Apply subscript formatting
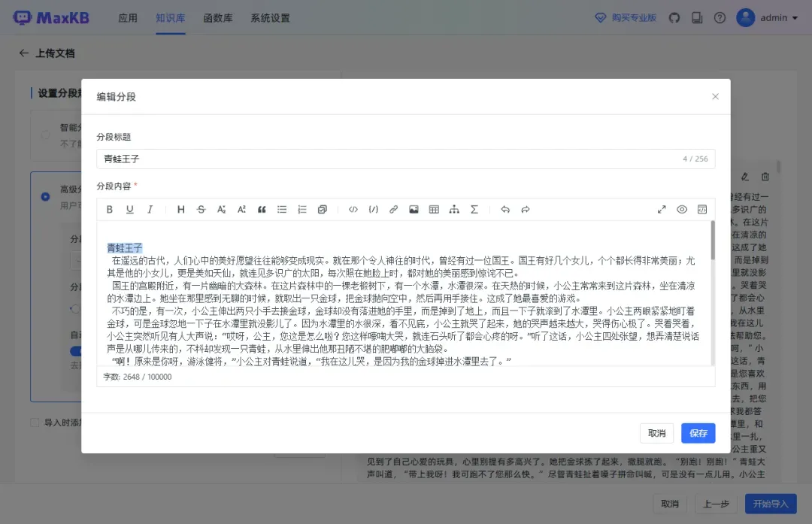This screenshot has height=524, width=812. (x=221, y=209)
